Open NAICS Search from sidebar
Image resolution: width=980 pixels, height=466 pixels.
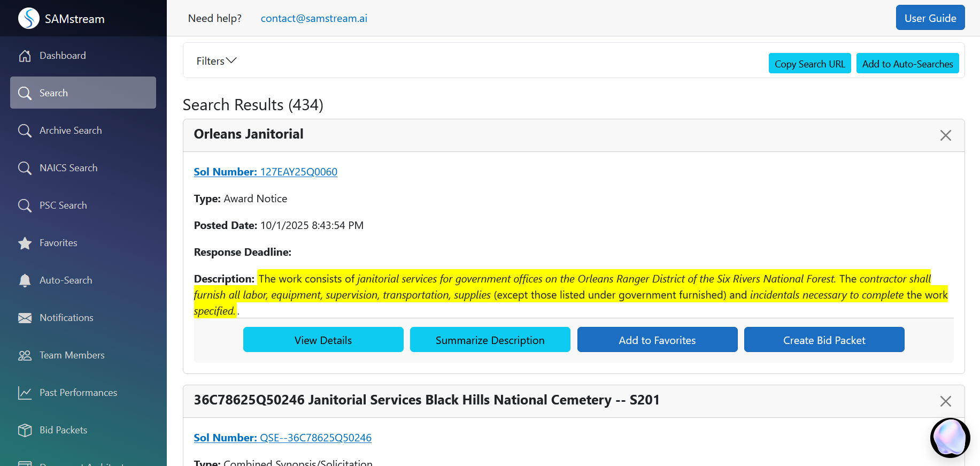68,168
